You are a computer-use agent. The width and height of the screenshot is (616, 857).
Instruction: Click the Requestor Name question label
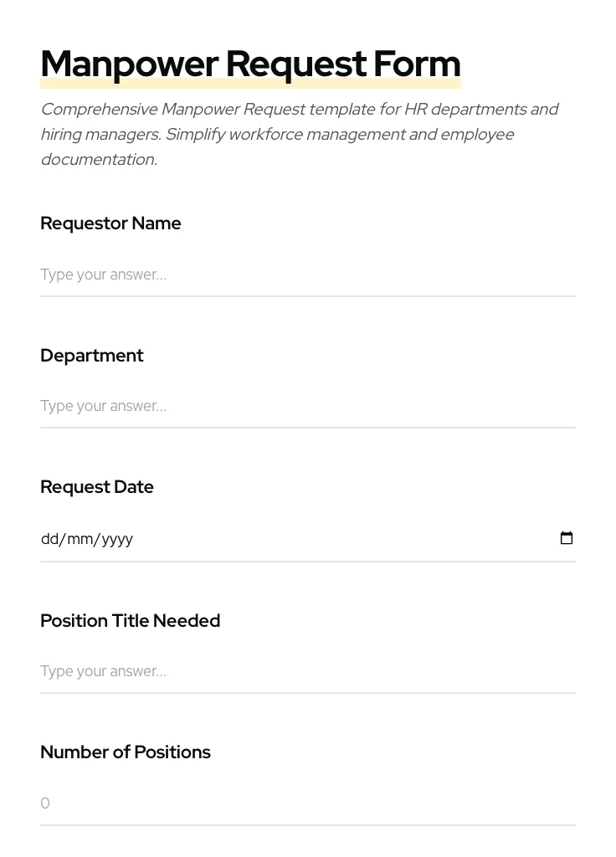click(110, 223)
